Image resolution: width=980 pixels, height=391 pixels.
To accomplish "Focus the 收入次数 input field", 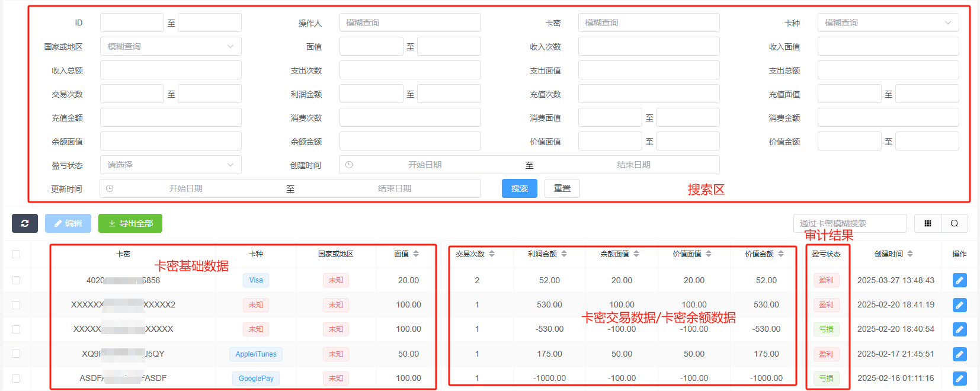I will pos(649,46).
